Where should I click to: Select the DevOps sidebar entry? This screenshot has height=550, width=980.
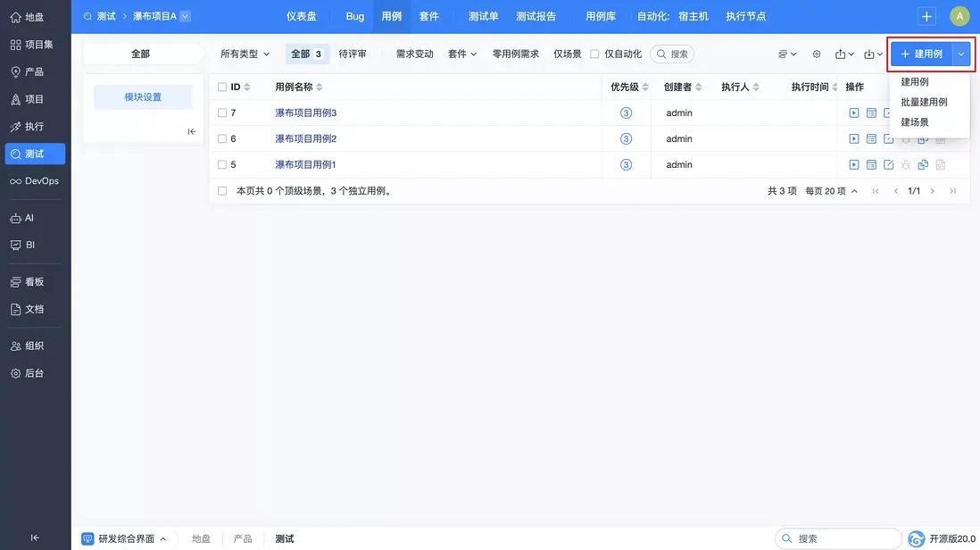point(35,181)
